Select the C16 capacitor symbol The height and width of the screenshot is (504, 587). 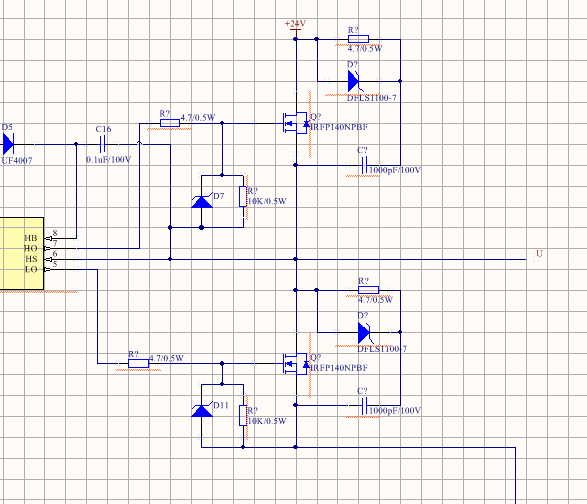103,144
